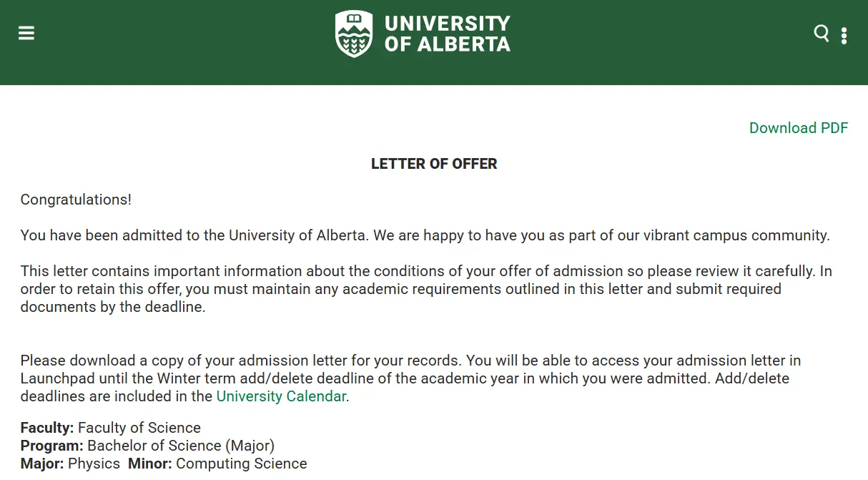
Task: Open the three-dot more options menu
Action: click(x=844, y=35)
